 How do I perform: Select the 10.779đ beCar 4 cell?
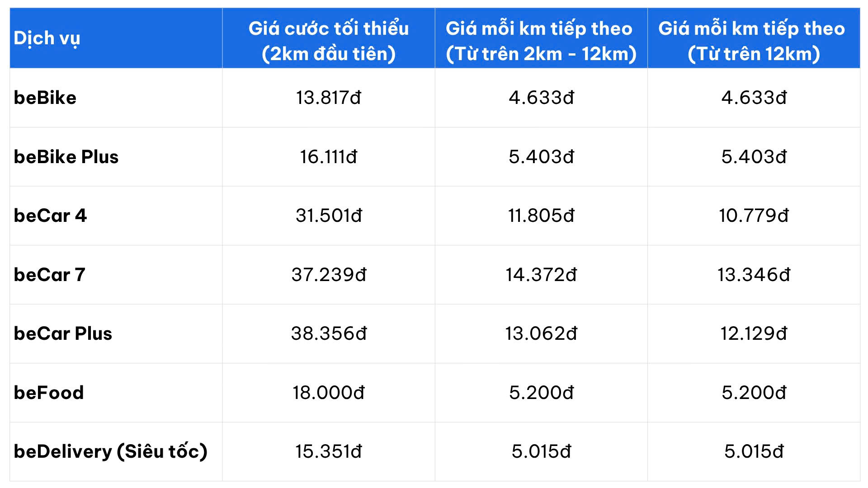[754, 216]
